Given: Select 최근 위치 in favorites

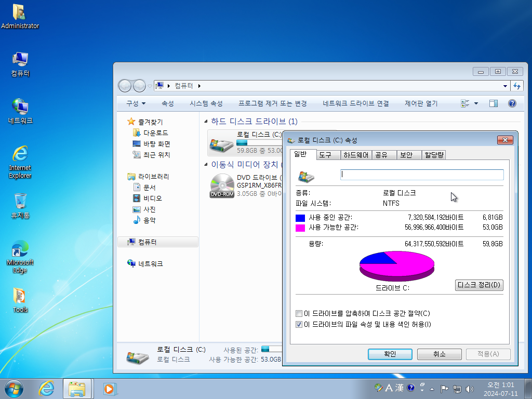Looking at the screenshot, I should (x=151, y=155).
